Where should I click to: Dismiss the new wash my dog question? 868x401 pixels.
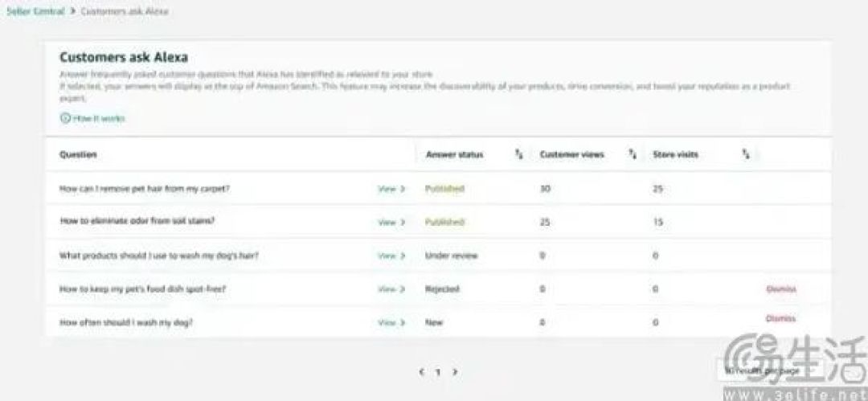point(781,318)
